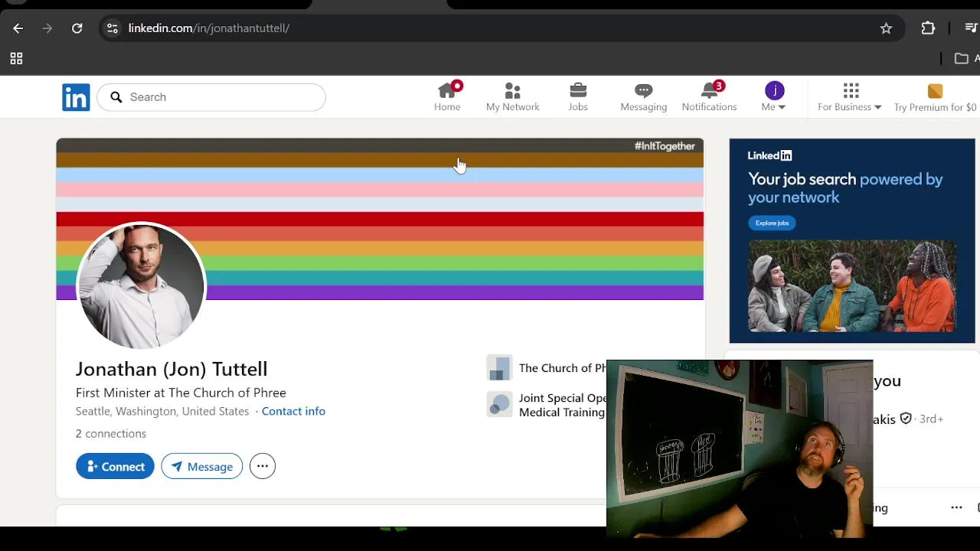Open the browser extensions puzzle icon

[928, 28]
